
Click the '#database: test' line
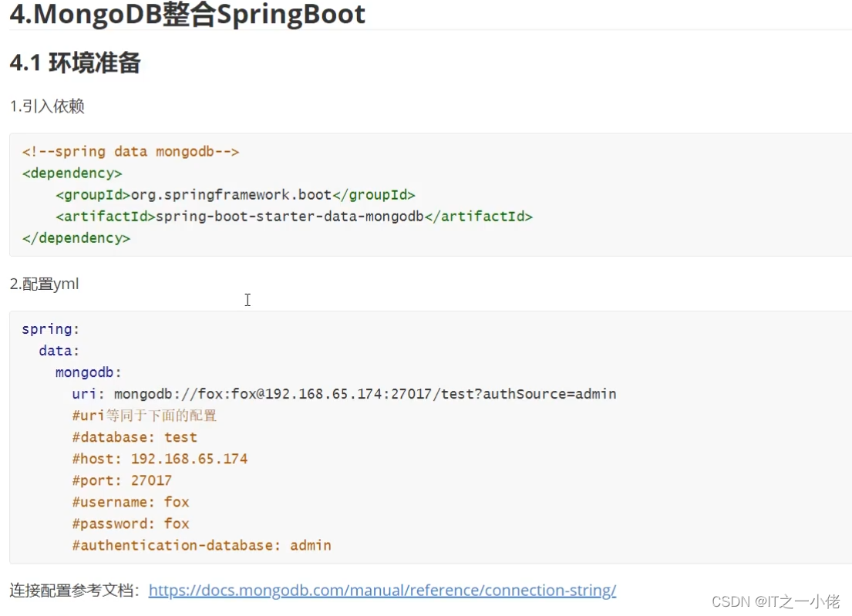pyautogui.click(x=134, y=437)
